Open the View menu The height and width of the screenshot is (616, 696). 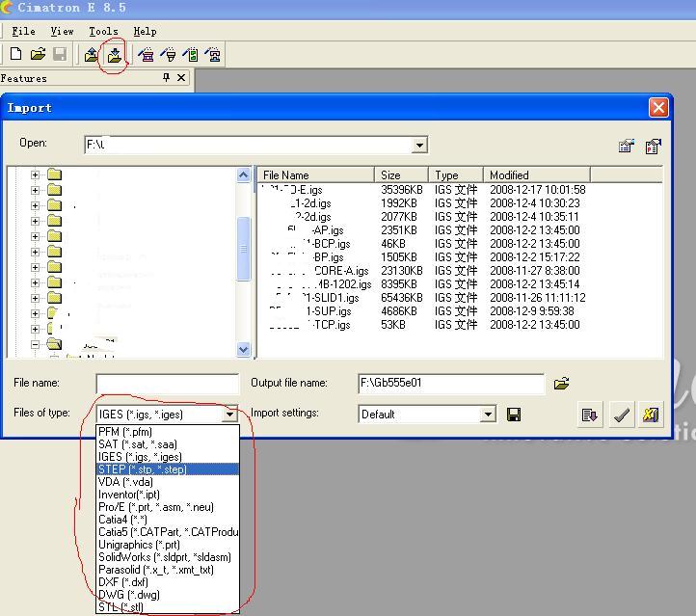pyautogui.click(x=62, y=32)
